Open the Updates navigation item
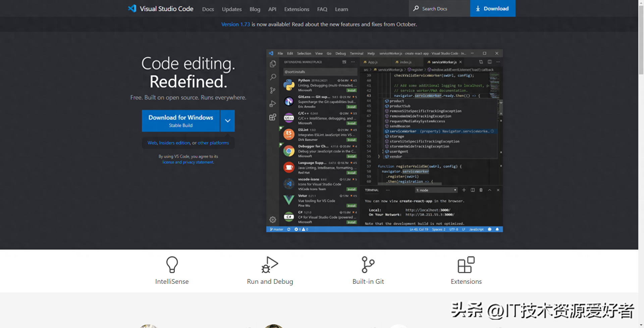Image resolution: width=644 pixels, height=328 pixels. [232, 9]
